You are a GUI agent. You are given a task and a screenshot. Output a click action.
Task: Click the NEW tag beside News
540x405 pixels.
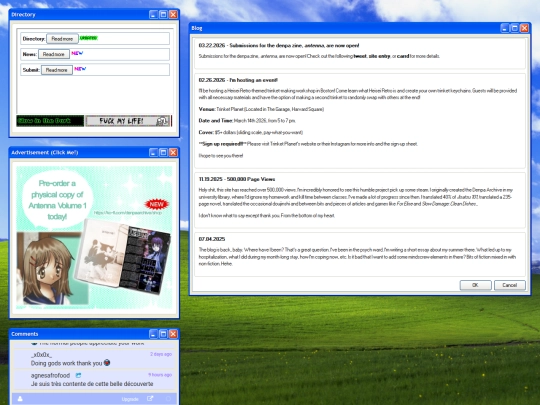tap(77, 53)
